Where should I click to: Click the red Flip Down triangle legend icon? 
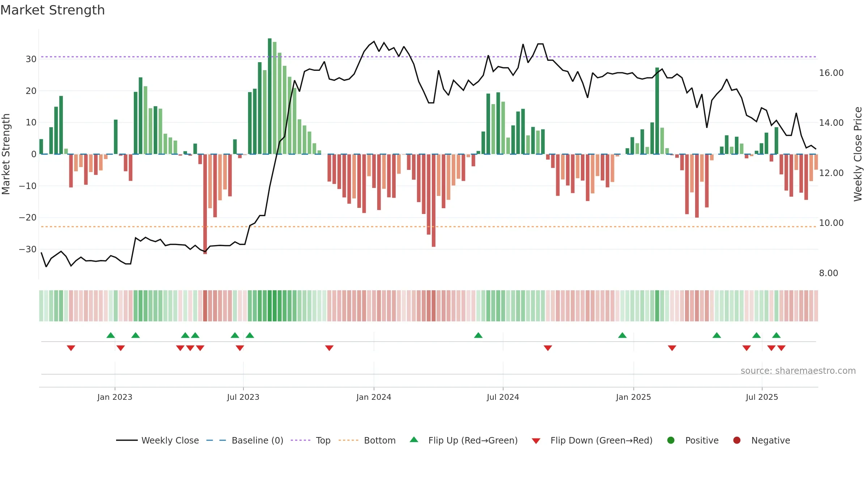click(x=536, y=441)
